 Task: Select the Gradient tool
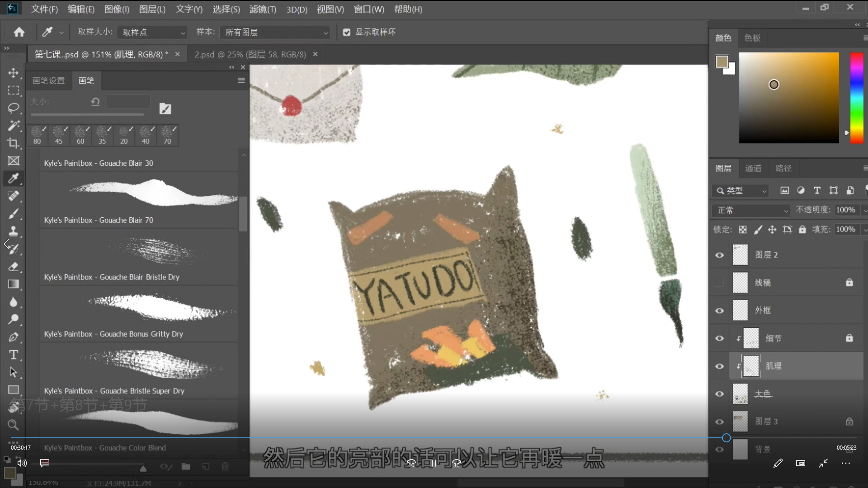pos(14,284)
